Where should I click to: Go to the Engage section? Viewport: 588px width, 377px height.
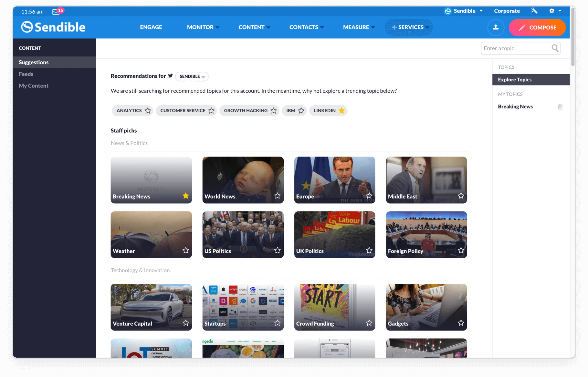151,27
